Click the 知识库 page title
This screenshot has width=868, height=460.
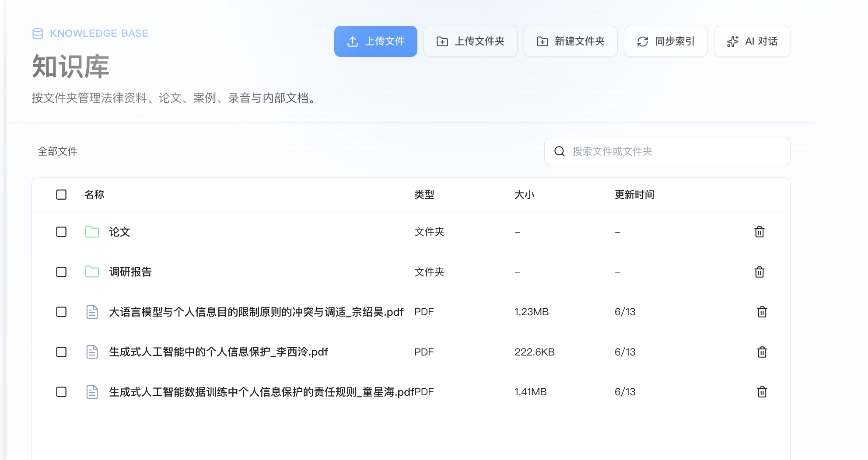click(70, 67)
